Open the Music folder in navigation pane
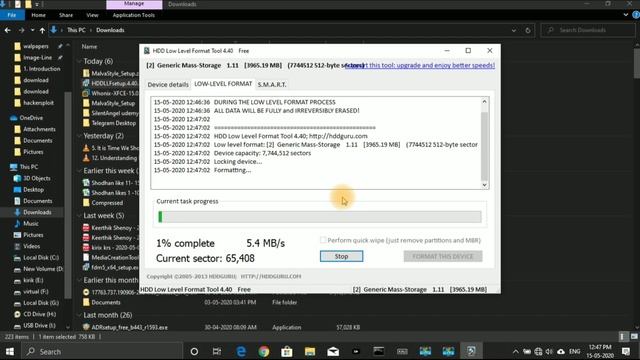The image size is (640, 360). (31, 224)
